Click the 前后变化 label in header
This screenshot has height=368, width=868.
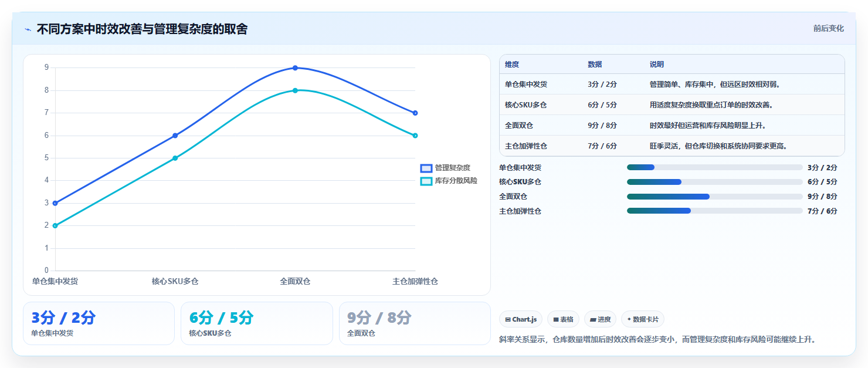point(828,28)
